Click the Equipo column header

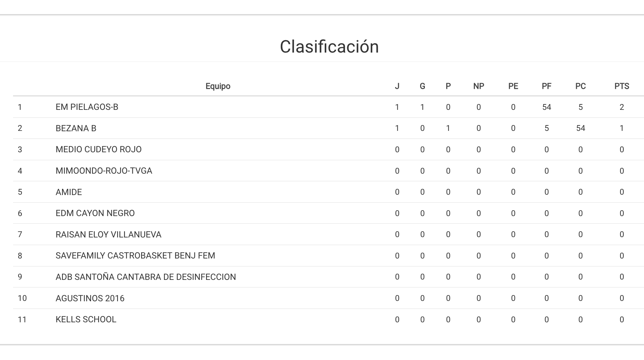pyautogui.click(x=218, y=86)
